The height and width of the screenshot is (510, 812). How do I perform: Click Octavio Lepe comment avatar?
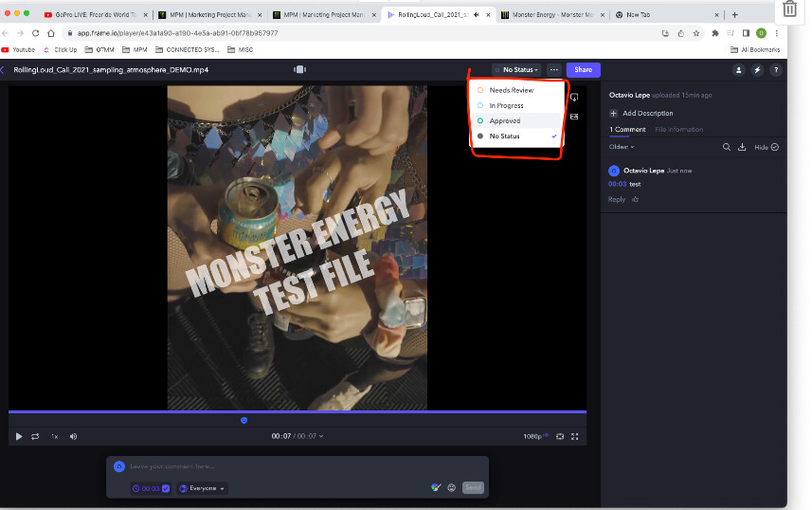(614, 171)
